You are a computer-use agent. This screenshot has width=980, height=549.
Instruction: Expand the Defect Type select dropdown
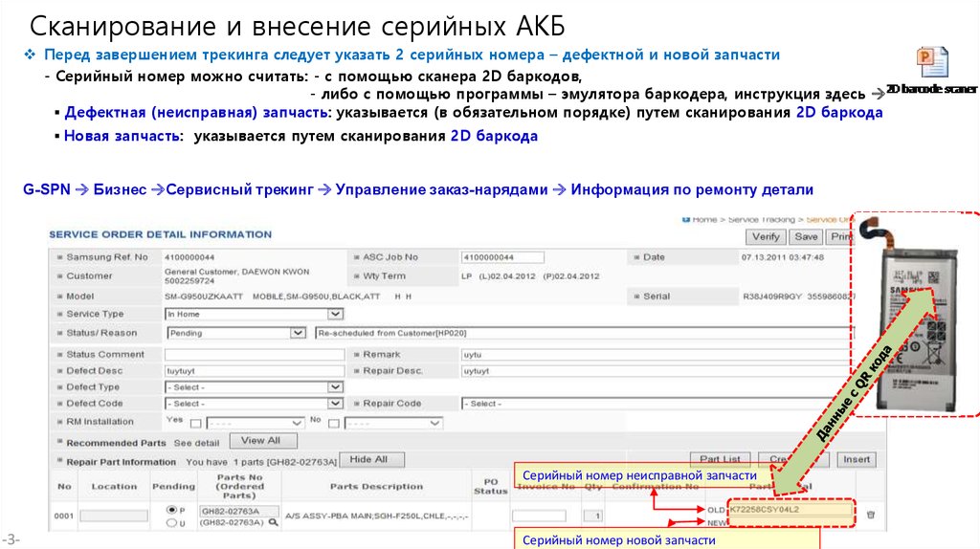click(335, 387)
